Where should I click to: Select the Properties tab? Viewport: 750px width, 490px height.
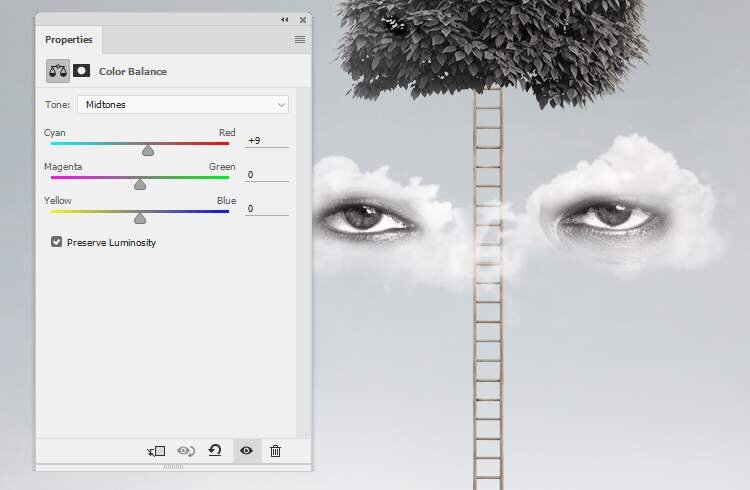[68, 40]
